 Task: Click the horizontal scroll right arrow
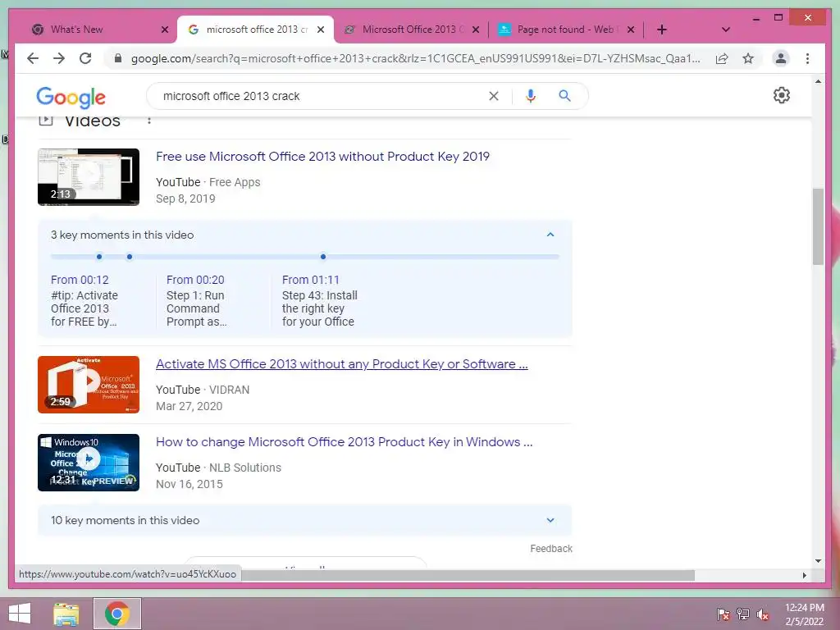coord(804,575)
